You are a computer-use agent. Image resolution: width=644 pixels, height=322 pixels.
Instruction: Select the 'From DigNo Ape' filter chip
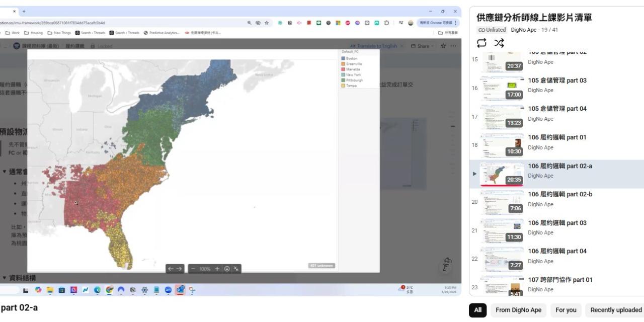[x=518, y=310]
